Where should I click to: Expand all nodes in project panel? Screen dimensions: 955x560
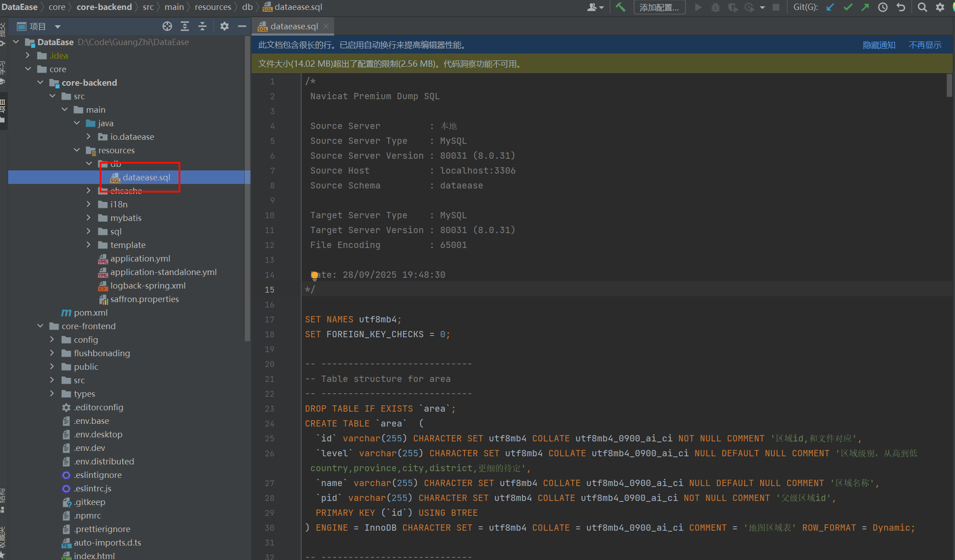(x=185, y=26)
